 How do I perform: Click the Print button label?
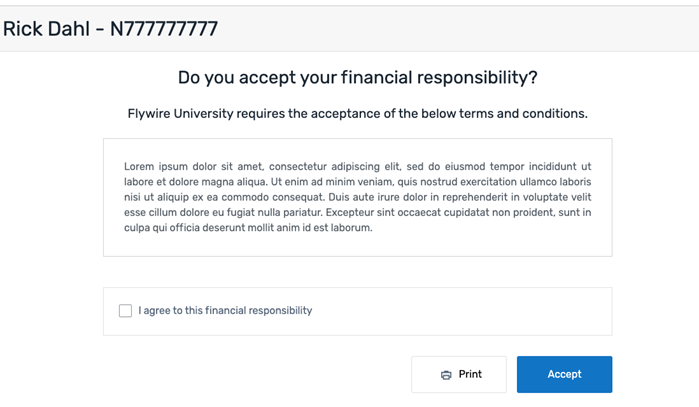coord(470,374)
